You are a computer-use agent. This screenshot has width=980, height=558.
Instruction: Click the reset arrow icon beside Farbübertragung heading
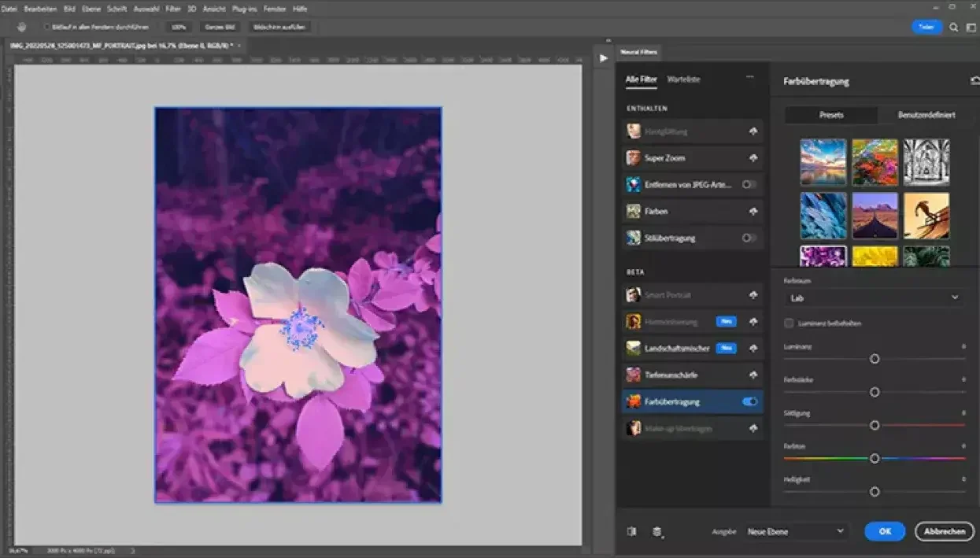coord(974,80)
